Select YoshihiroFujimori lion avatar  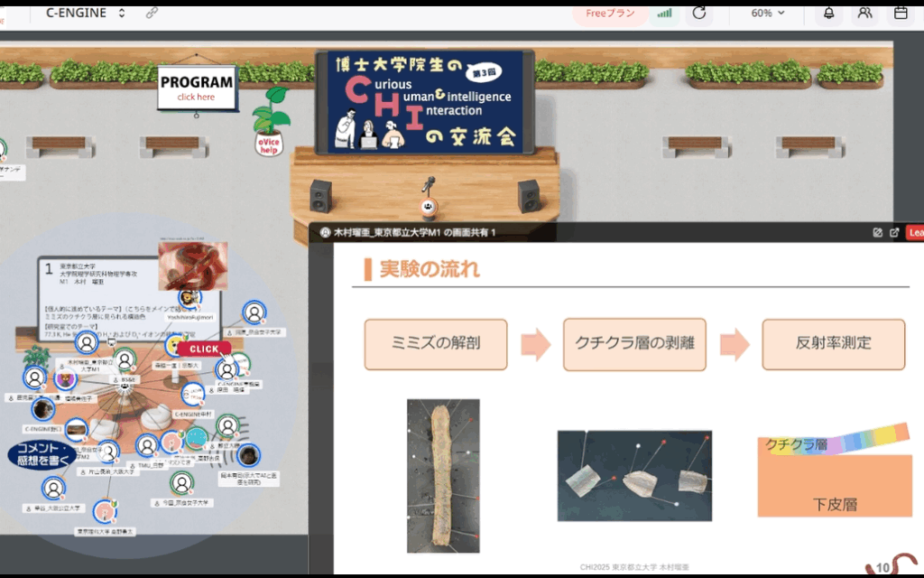tap(189, 298)
